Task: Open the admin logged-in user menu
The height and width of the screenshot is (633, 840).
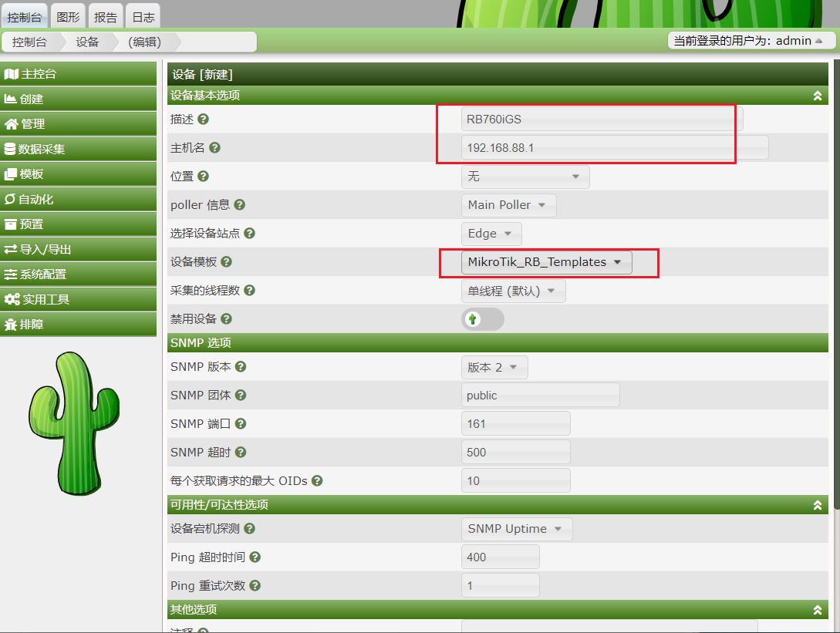Action: [x=751, y=41]
